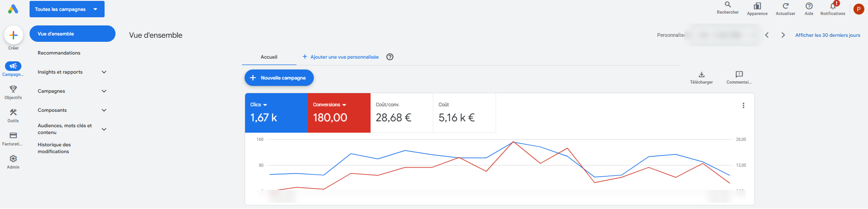Open the Toutes les campagnes dropdown
This screenshot has height=209, width=868.
click(67, 9)
